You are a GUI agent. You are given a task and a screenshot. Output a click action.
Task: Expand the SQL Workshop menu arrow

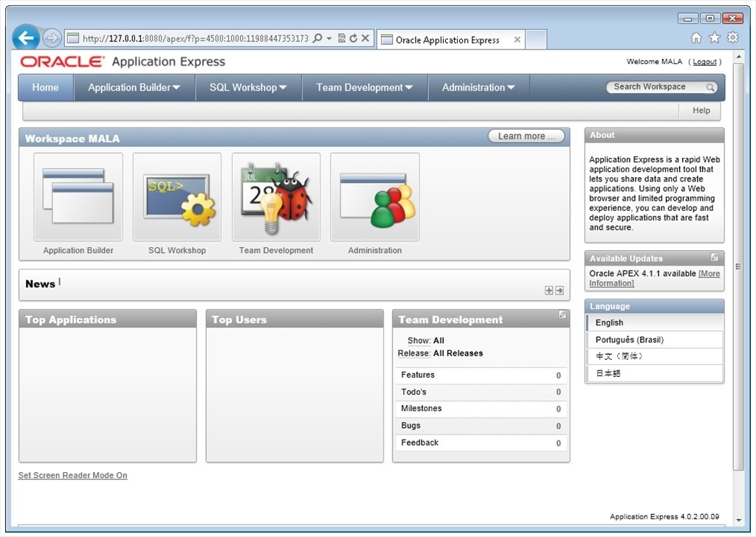(283, 88)
